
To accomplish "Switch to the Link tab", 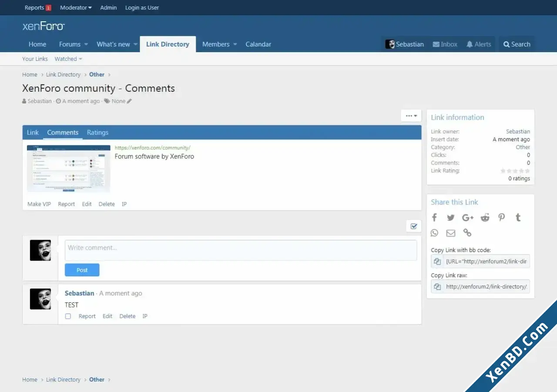I will 33,133.
